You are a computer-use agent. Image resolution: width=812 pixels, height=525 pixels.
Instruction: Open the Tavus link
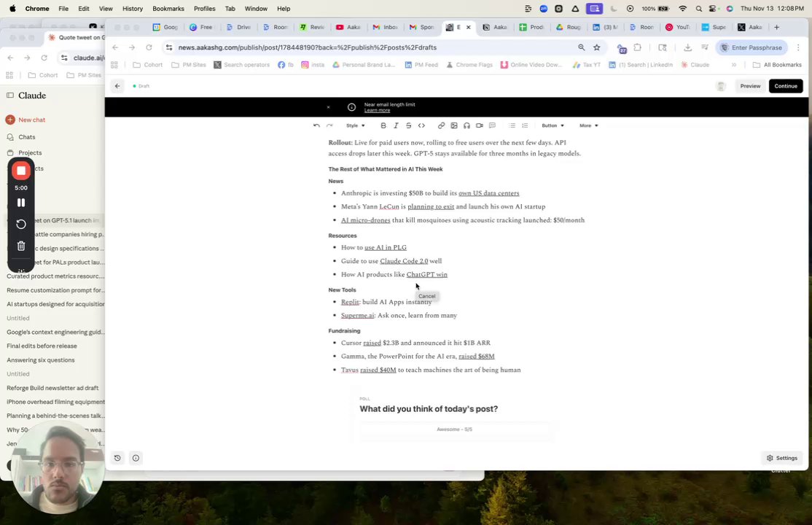click(350, 370)
